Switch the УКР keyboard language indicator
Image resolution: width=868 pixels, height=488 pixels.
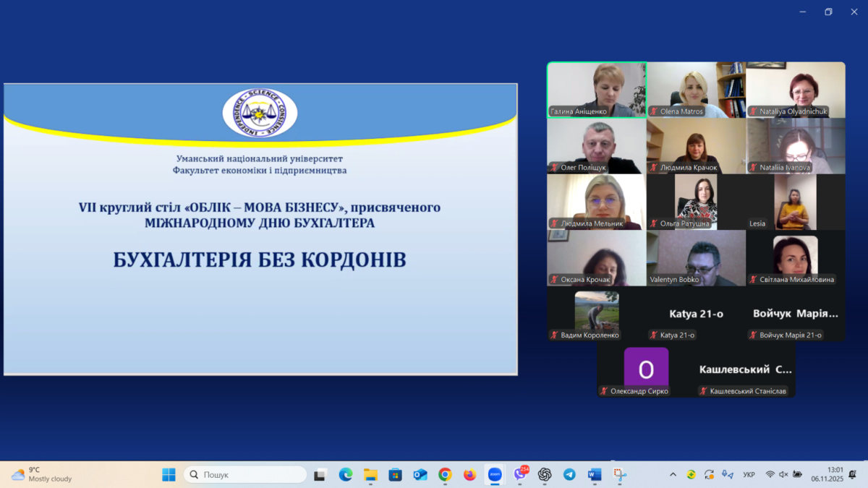click(749, 474)
